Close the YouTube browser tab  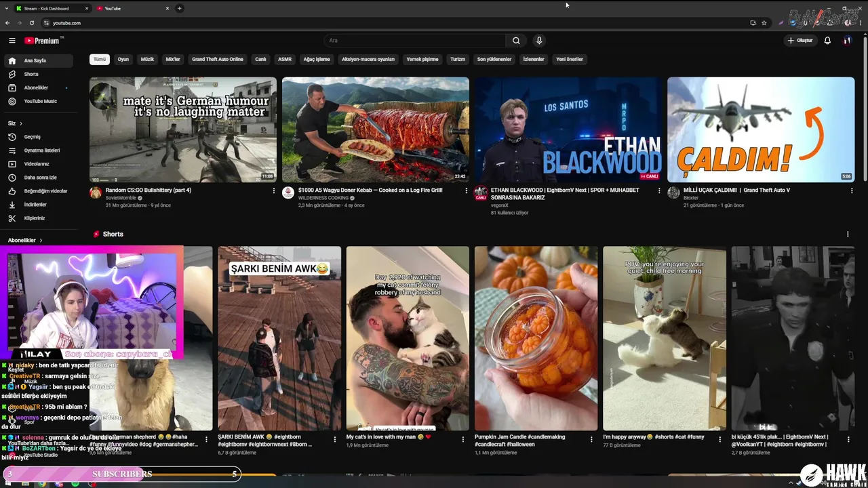167,8
